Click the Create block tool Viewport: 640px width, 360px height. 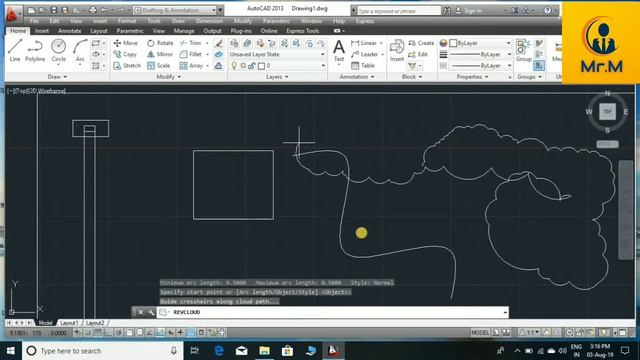click(x=421, y=43)
